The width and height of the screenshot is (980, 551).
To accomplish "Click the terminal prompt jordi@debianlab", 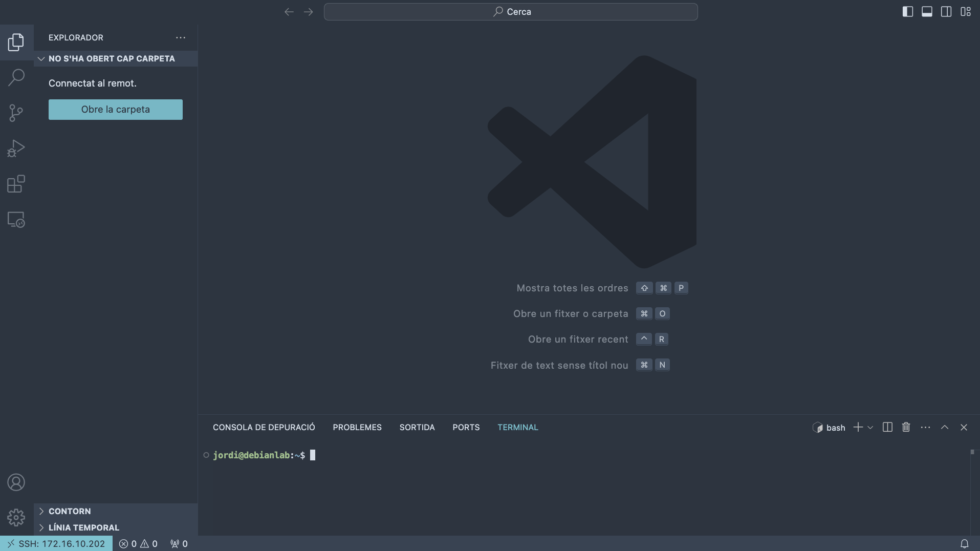I will 252,455.
